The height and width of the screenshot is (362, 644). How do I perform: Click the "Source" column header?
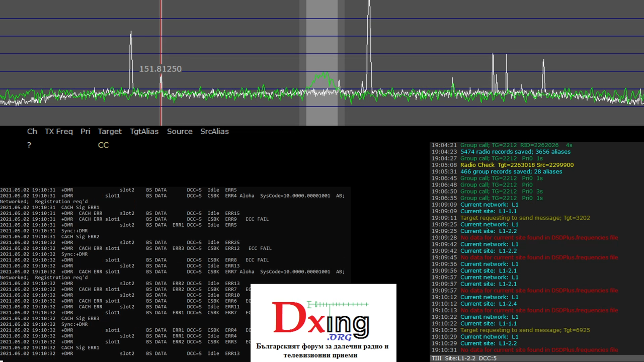180,131
